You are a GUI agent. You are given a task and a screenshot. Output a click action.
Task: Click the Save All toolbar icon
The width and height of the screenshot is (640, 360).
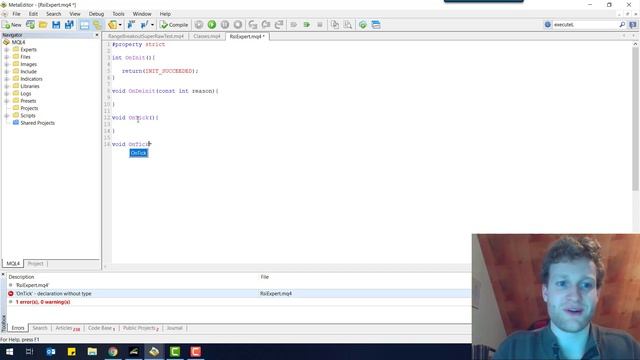[69, 25]
